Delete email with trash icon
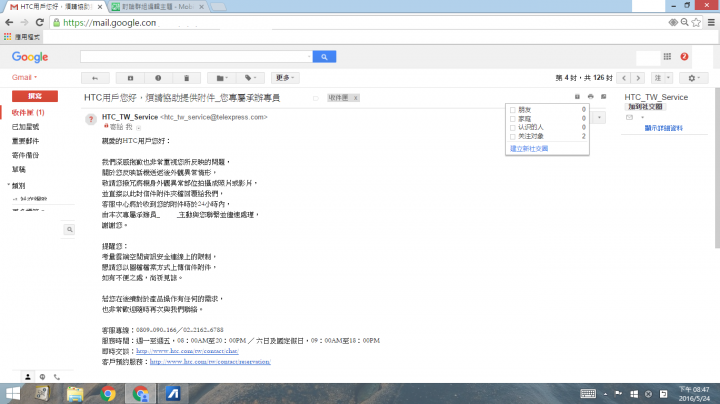720x404 pixels. [x=186, y=78]
